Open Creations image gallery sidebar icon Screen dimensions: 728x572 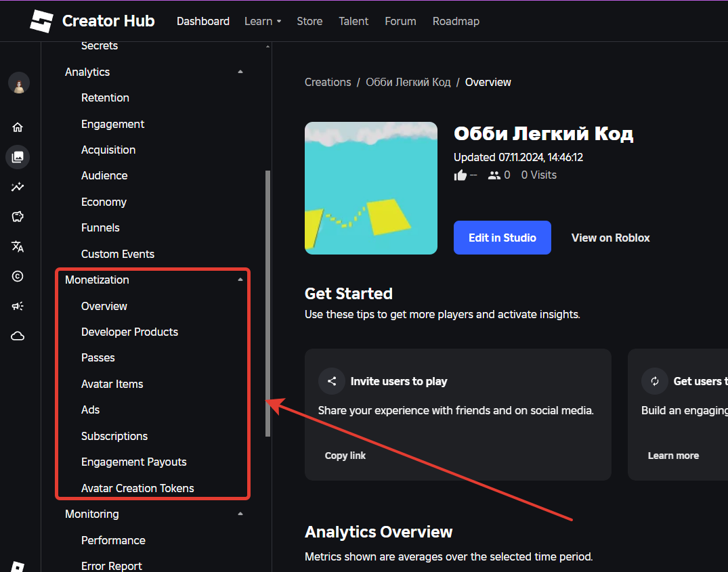[18, 157]
